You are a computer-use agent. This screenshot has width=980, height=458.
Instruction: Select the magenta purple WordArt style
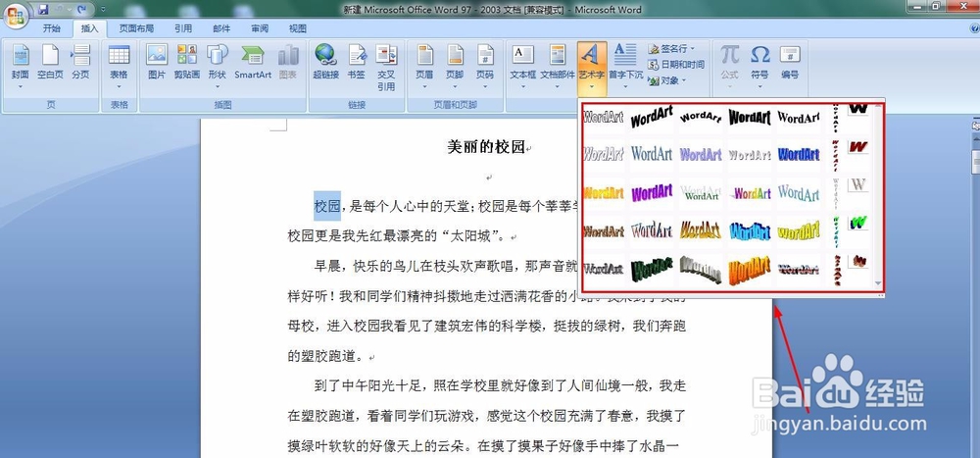tap(652, 192)
